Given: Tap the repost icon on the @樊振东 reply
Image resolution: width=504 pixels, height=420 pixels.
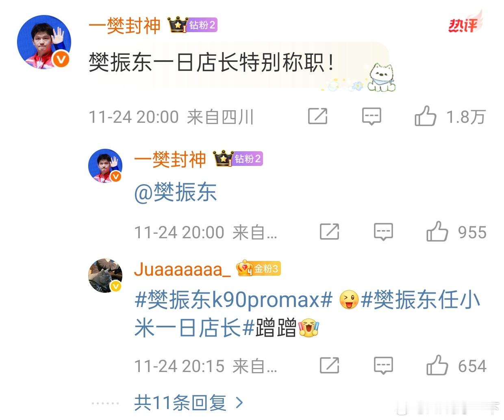Looking at the screenshot, I should [x=329, y=232].
